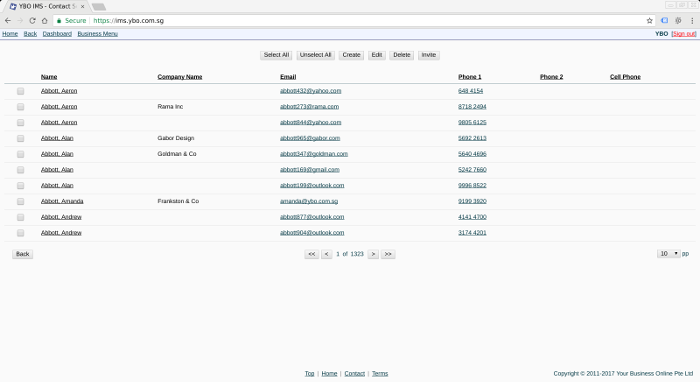Click phone number 9199 3920
The image size is (700, 382).
tap(472, 201)
